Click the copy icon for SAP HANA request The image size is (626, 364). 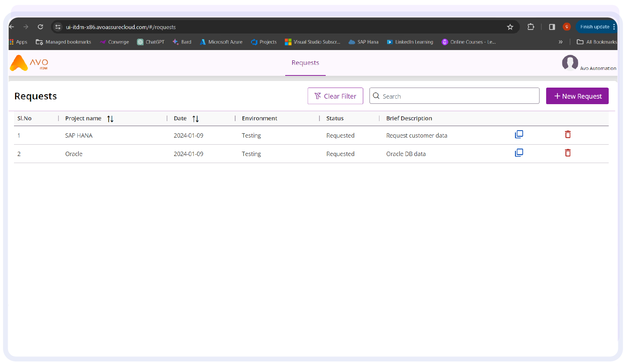pyautogui.click(x=519, y=134)
